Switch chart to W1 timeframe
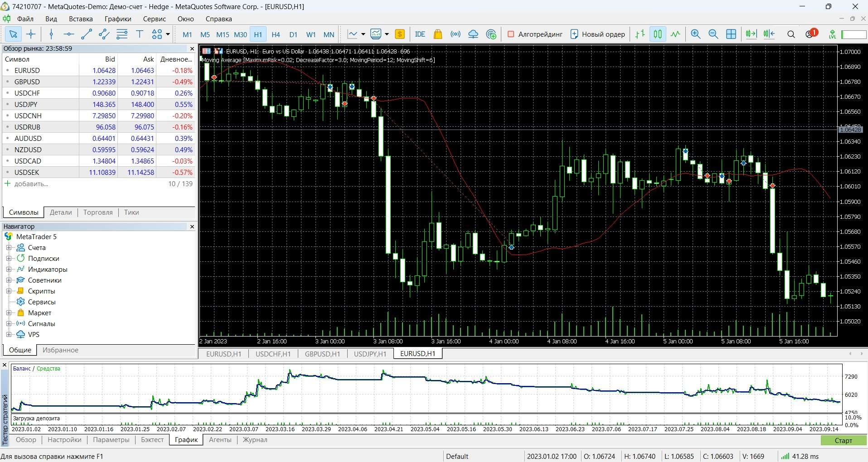Screen dimensions: 868x462 pyautogui.click(x=311, y=34)
